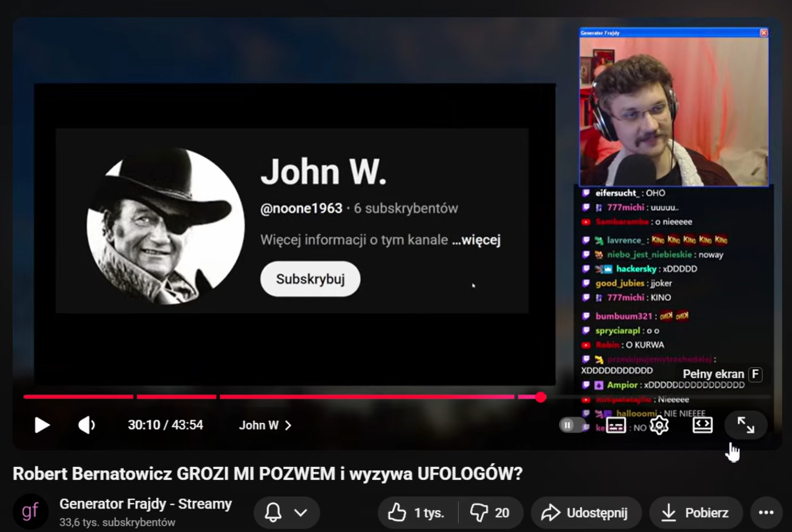Open the gf channel avatar
This screenshot has height=532, width=792.
tap(30, 511)
